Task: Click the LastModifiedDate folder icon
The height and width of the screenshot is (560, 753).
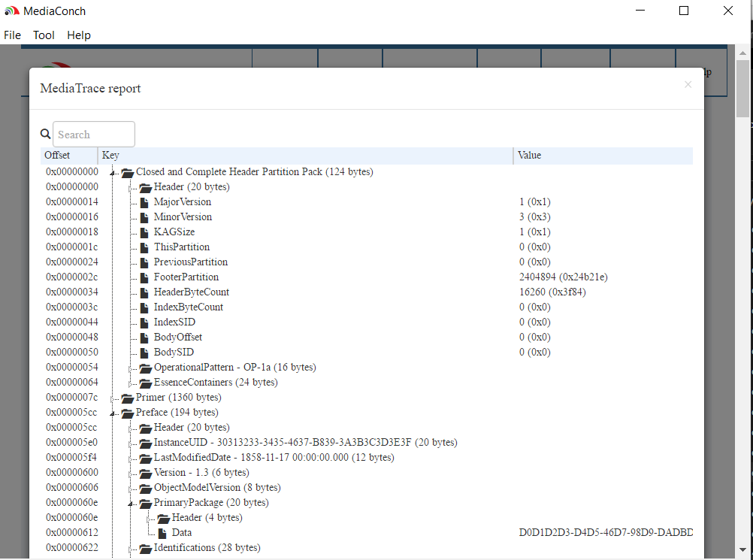Action: pos(146,459)
